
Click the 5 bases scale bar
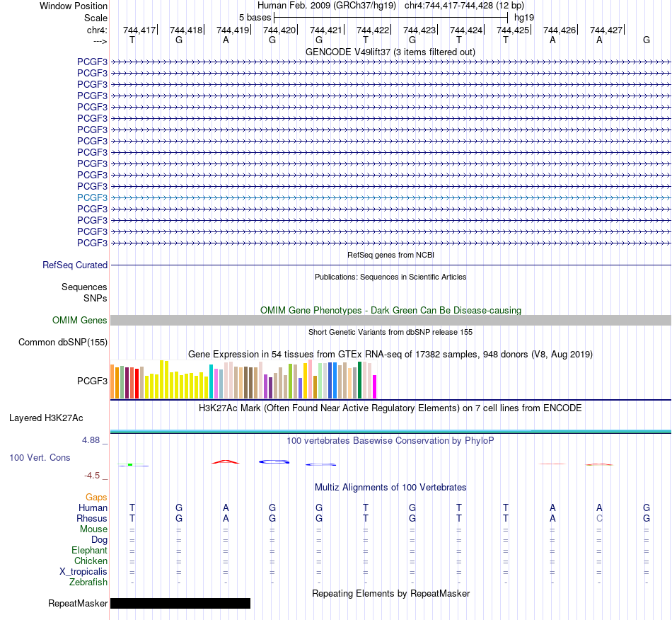tap(391, 18)
